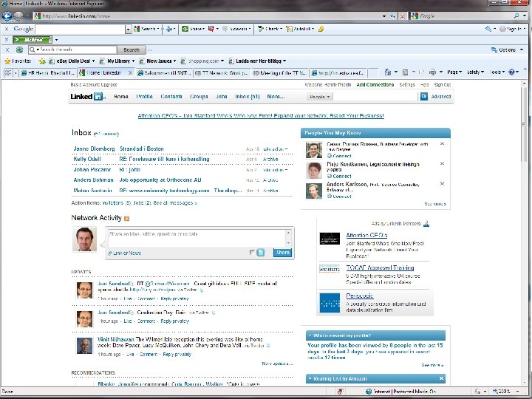532x399 pixels.
Task: Click the Sign Out link
Action: (x=443, y=84)
